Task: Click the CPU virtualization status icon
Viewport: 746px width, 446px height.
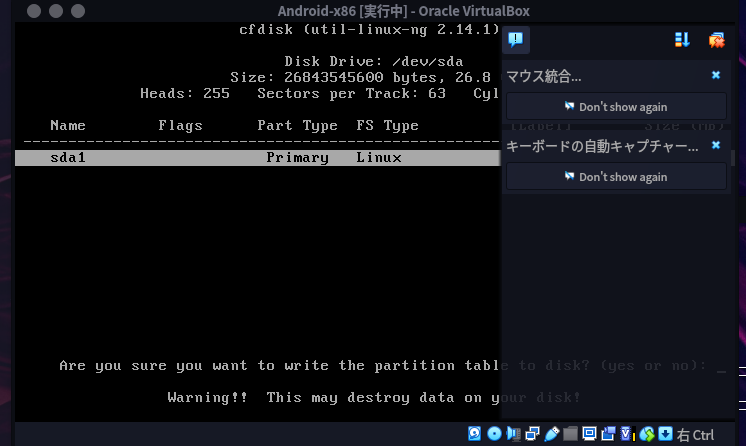Action: [627, 434]
